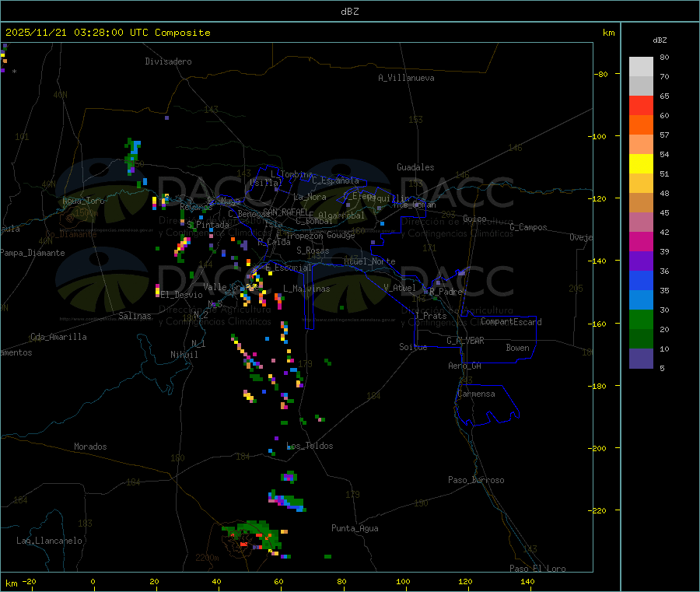Click the Divisadero map label
The width and height of the screenshot is (700, 592).
[x=168, y=61]
